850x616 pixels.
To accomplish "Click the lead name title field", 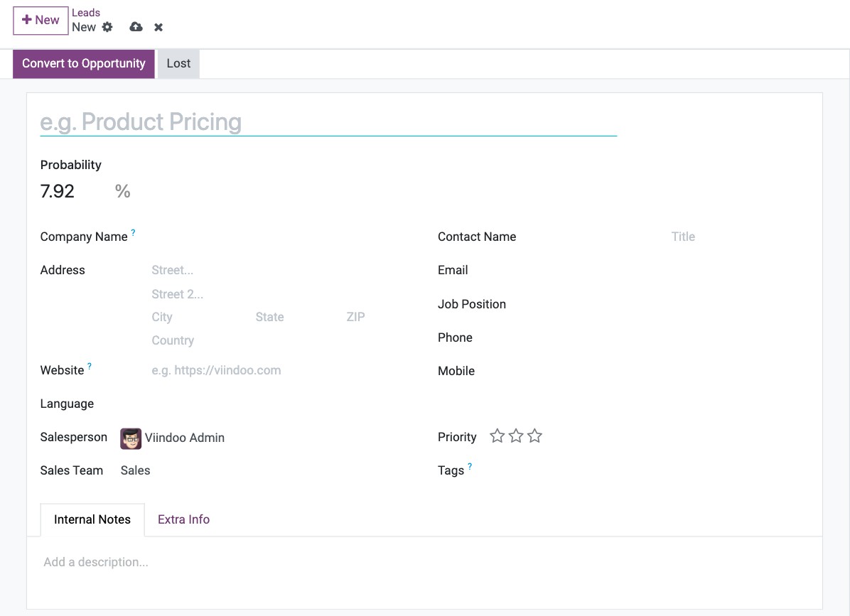I will tap(328, 122).
